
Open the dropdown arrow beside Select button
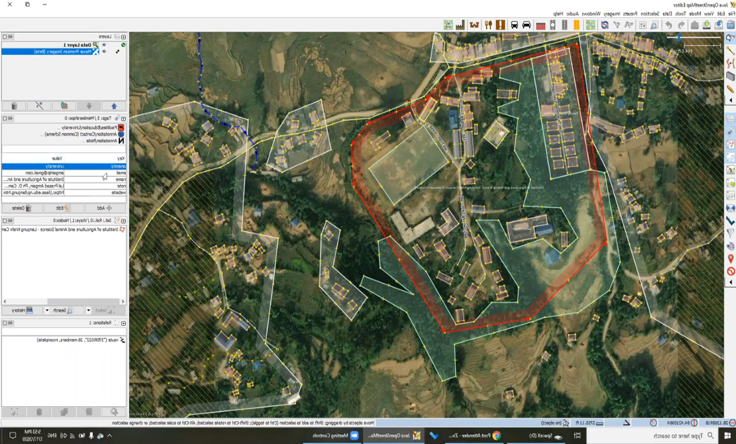click(88, 310)
